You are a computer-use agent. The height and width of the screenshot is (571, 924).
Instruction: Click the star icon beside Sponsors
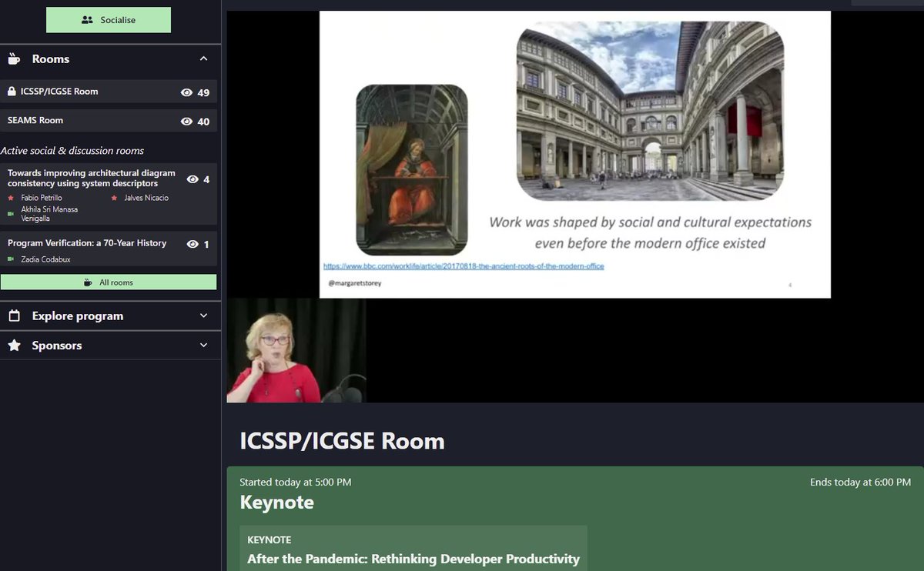(x=14, y=346)
